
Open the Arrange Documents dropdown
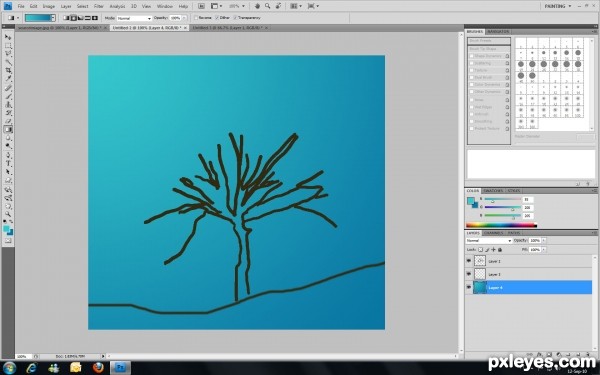(x=295, y=6)
